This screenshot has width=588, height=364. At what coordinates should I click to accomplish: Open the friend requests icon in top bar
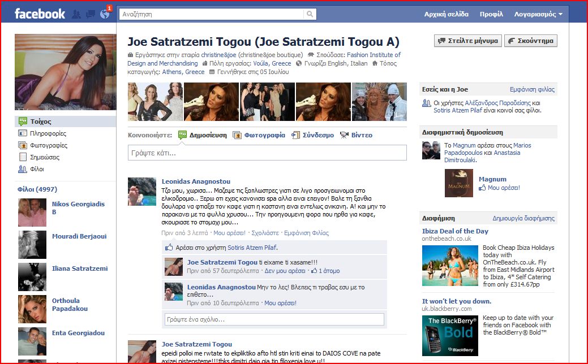pos(76,14)
